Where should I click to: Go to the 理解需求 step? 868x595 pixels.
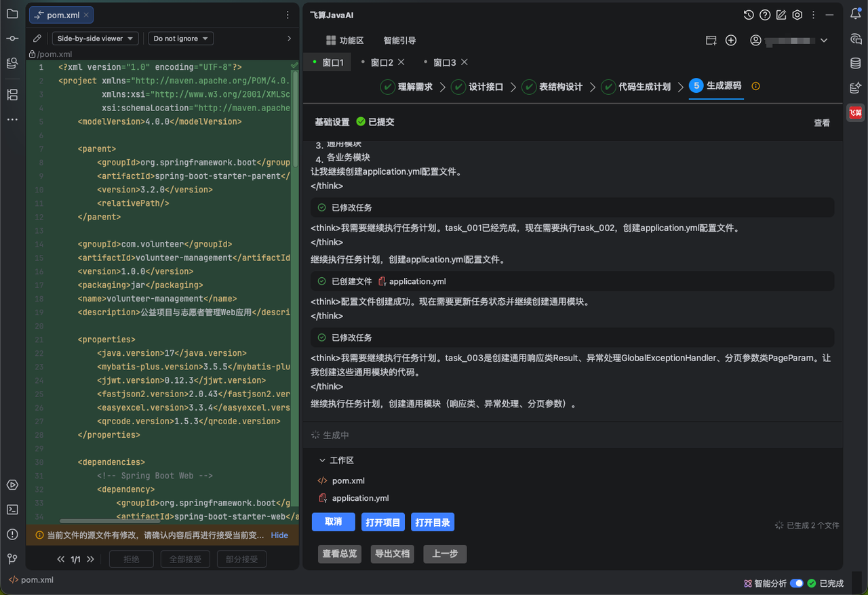point(407,87)
